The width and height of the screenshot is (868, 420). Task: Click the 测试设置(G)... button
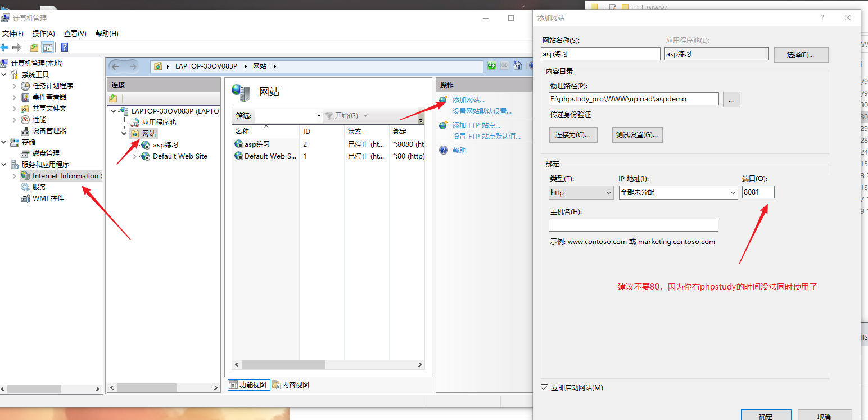pos(638,135)
